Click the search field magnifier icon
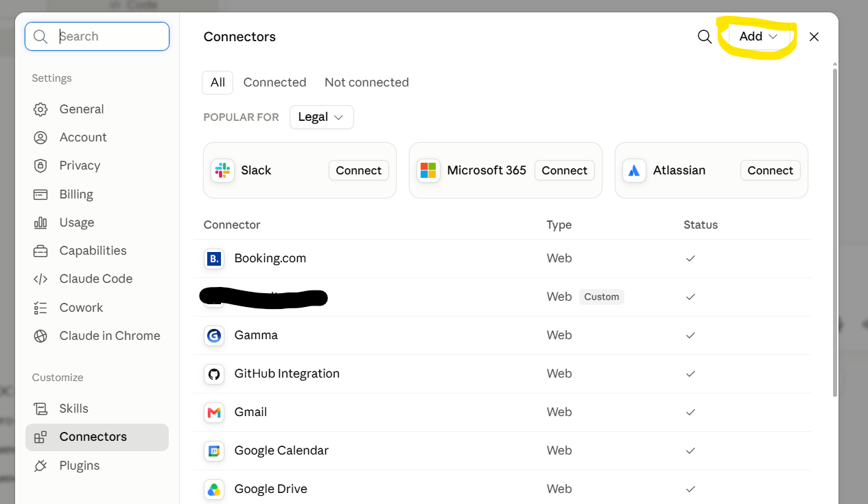The image size is (868, 504). tap(40, 36)
